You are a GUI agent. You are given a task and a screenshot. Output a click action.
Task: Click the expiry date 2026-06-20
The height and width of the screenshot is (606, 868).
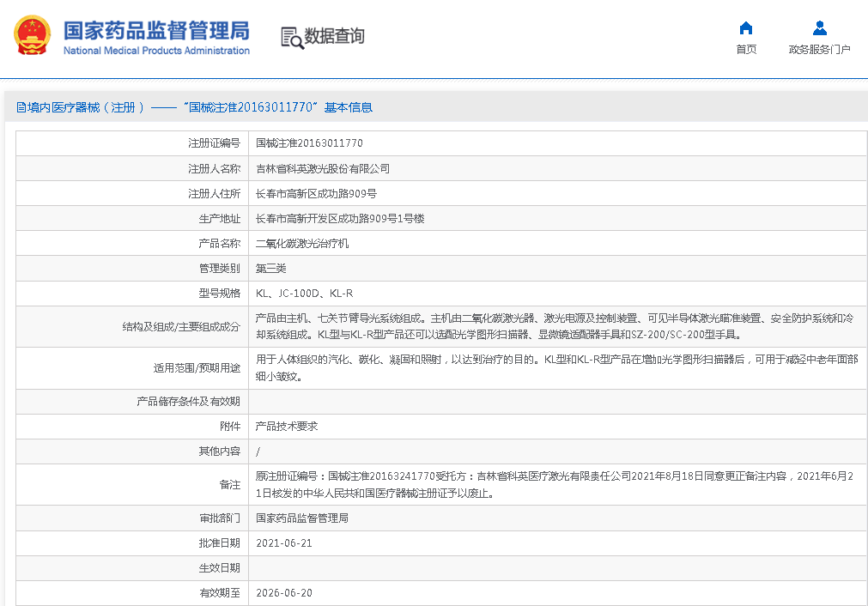click(284, 593)
